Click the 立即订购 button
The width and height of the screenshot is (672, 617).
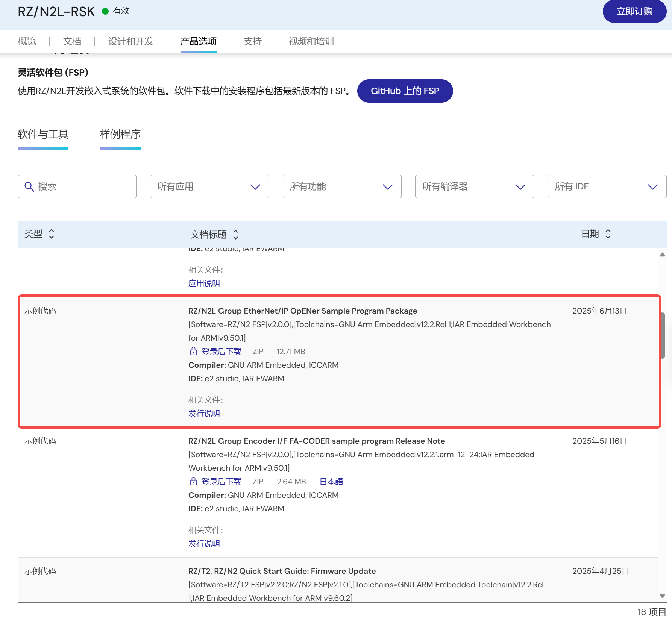point(634,11)
